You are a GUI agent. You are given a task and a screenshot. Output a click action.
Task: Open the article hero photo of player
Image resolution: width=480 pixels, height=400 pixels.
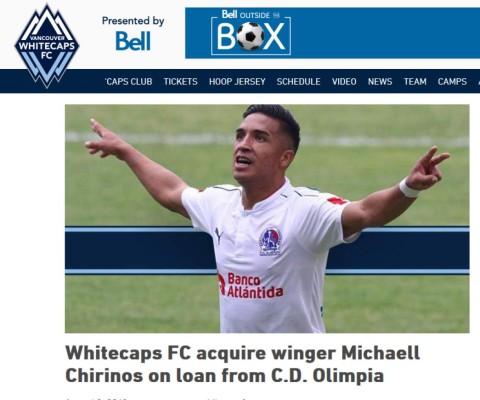coord(267,219)
